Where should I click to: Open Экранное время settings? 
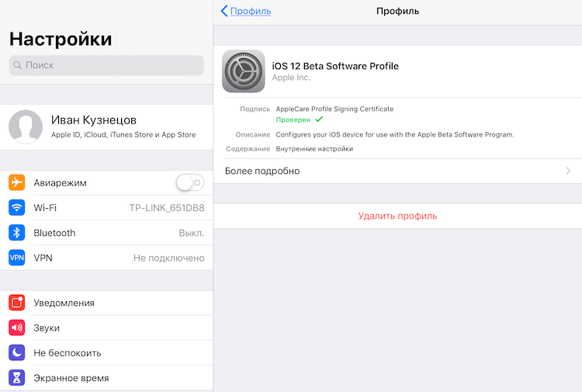106,378
